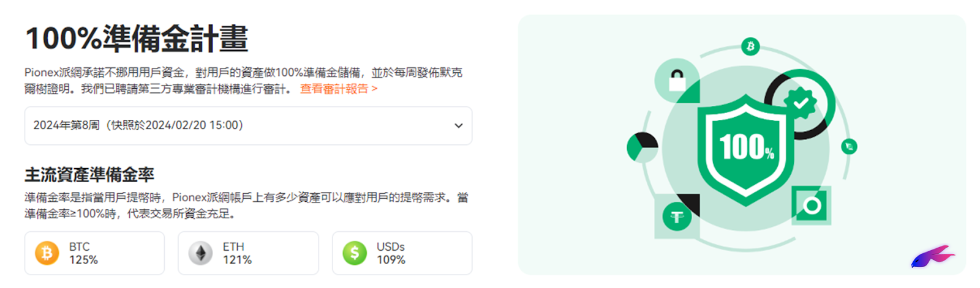The height and width of the screenshot is (288, 980).
Task: Expand the dropdown chevron arrow
Action: [458, 125]
